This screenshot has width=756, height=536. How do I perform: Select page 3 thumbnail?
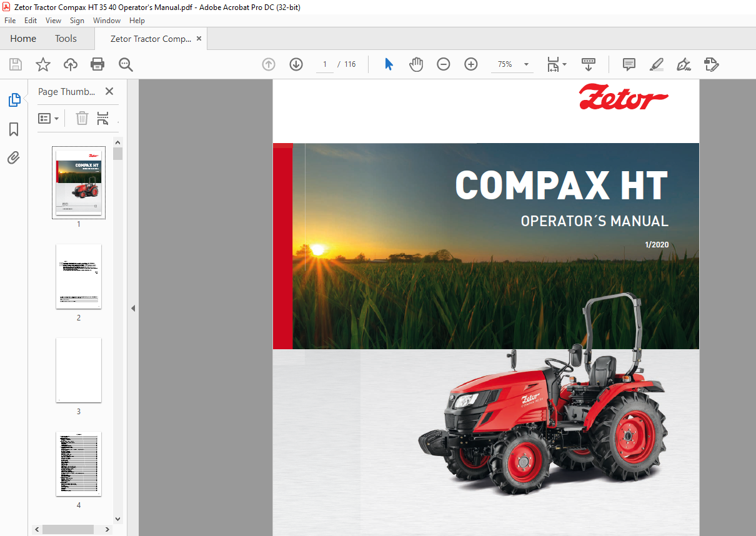pyautogui.click(x=79, y=370)
